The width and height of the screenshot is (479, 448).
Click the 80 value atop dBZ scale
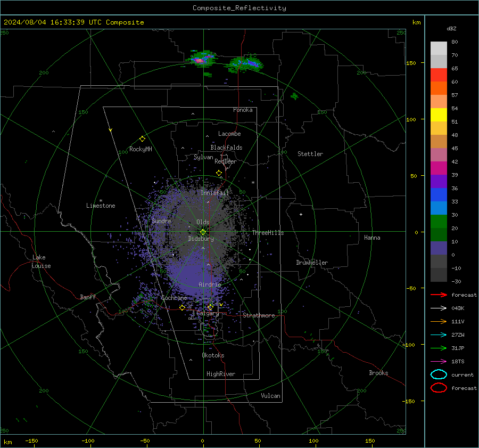click(455, 42)
